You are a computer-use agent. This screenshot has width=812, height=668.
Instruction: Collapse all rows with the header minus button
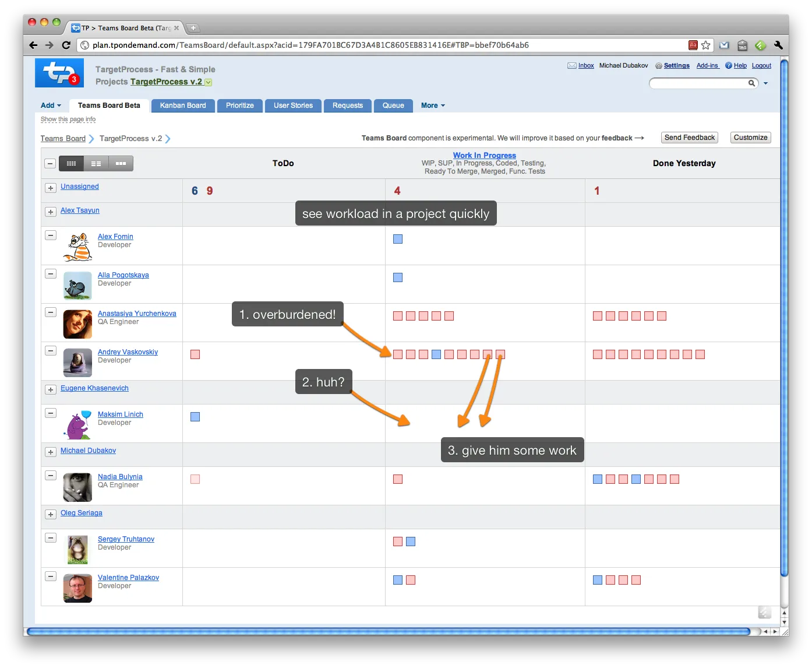[x=50, y=164]
